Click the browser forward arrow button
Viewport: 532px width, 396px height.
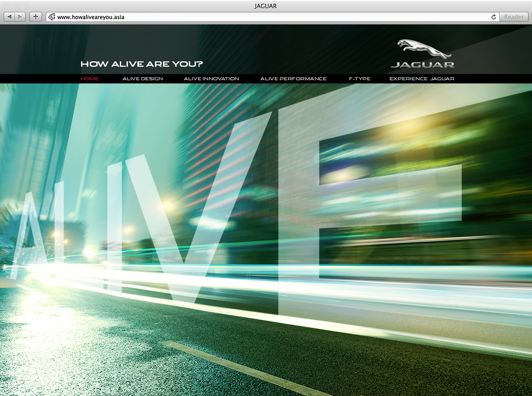(x=20, y=17)
